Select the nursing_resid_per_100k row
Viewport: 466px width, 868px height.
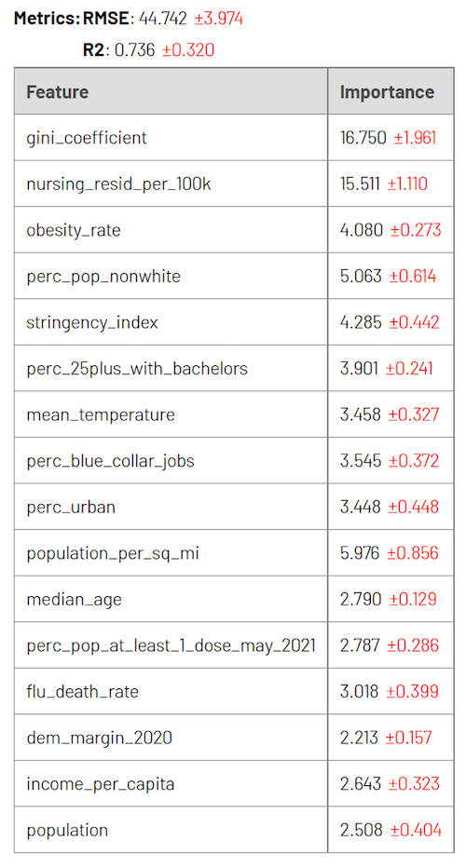pos(234,183)
